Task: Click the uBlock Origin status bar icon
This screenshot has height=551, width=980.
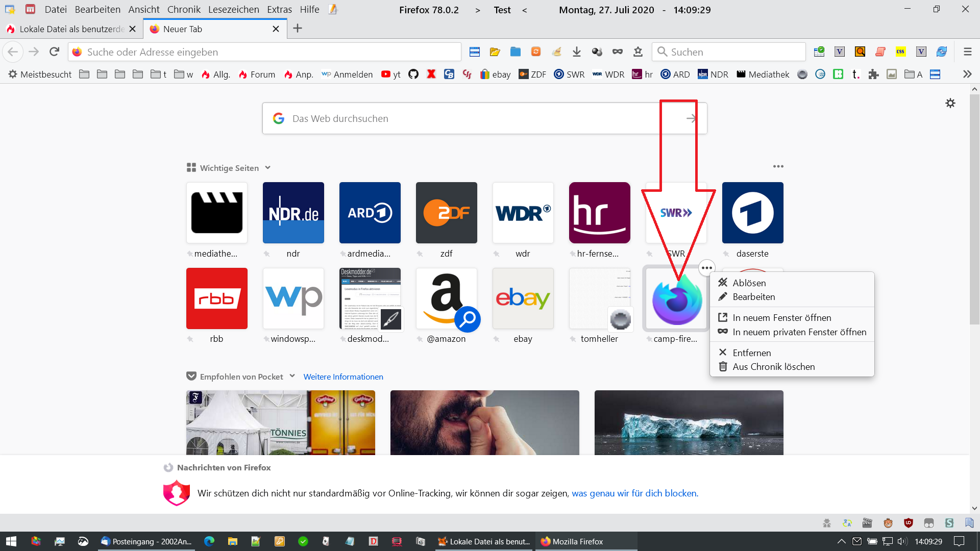Action: (x=909, y=523)
